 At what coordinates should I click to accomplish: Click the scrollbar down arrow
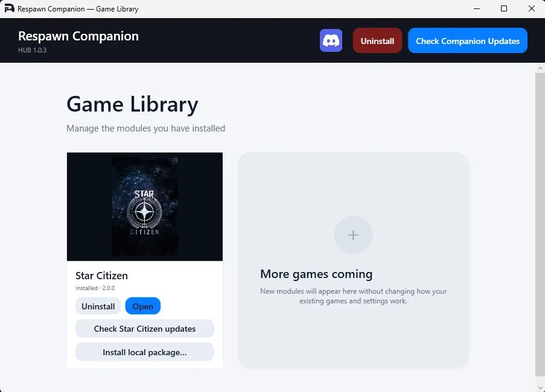[540, 388]
